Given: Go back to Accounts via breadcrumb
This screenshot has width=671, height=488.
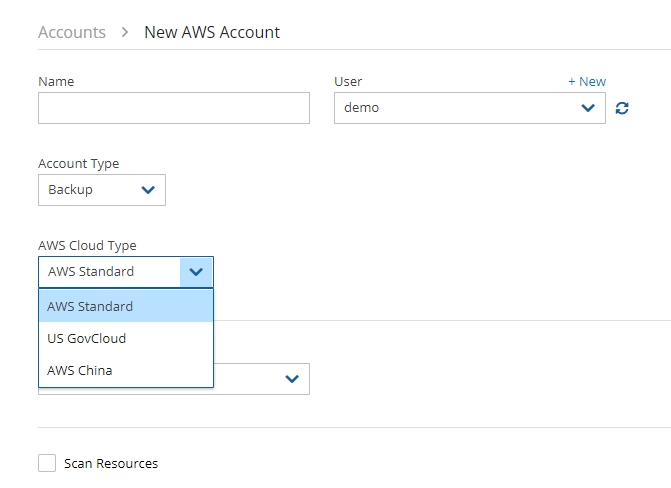Looking at the screenshot, I should 72,32.
